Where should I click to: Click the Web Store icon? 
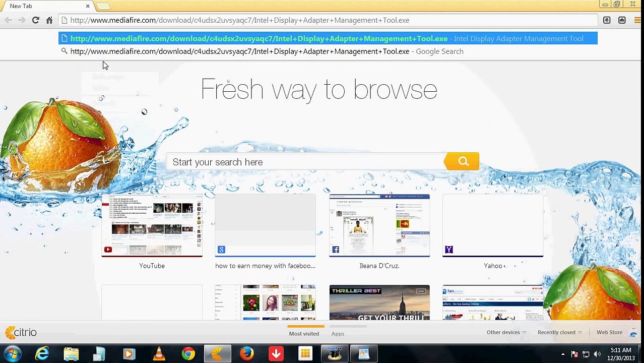click(x=633, y=333)
